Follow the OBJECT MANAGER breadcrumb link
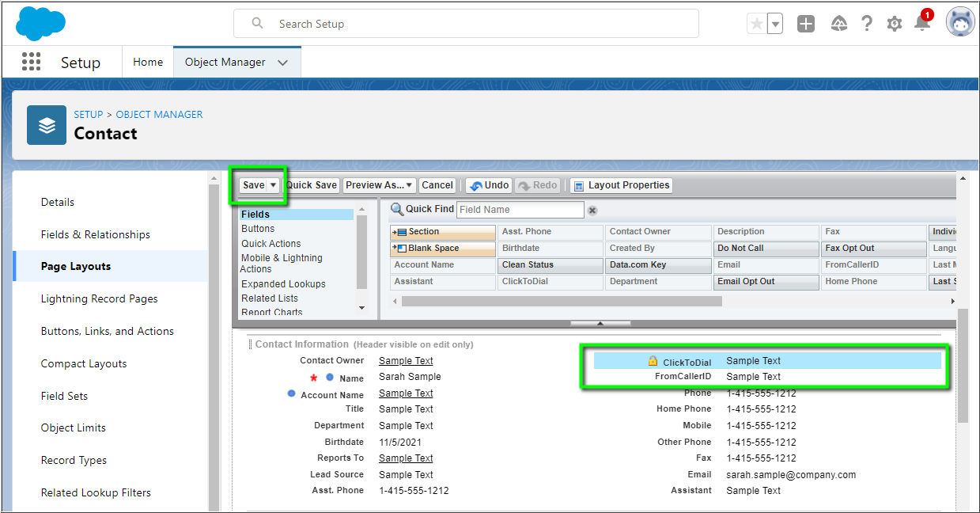This screenshot has width=980, height=513. click(x=159, y=115)
